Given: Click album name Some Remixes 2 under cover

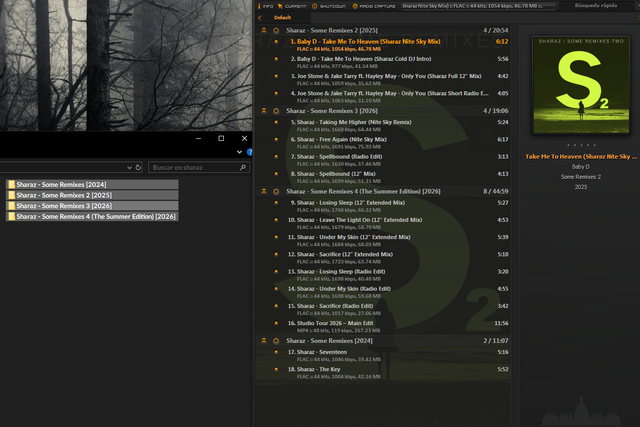Looking at the screenshot, I should click(581, 177).
